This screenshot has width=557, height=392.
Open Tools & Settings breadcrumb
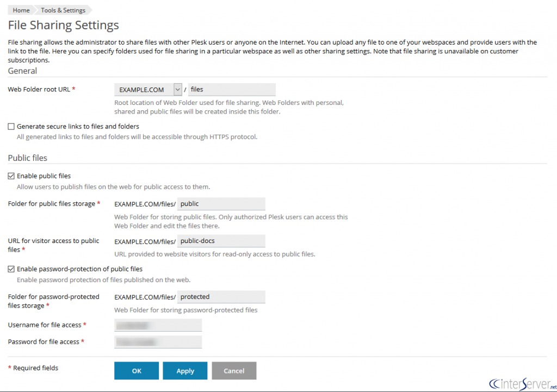pos(63,10)
